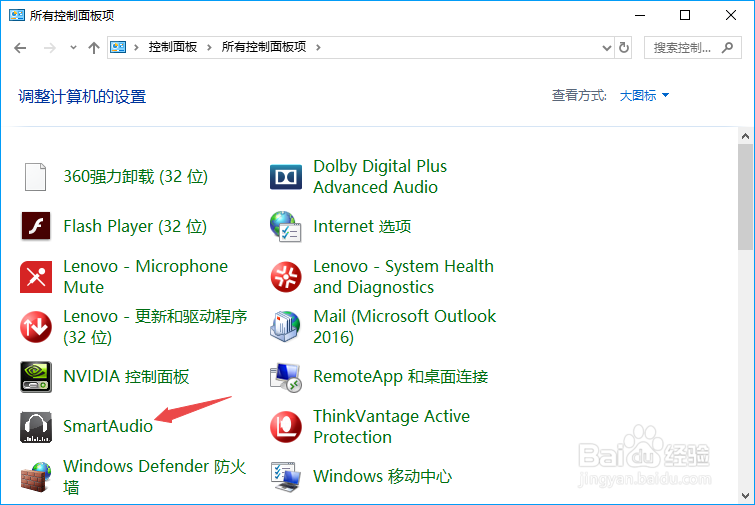This screenshot has height=505, width=755.
Task: Open Lenovo - 更新和驱动程序 (32 位) link
Action: click(x=155, y=326)
